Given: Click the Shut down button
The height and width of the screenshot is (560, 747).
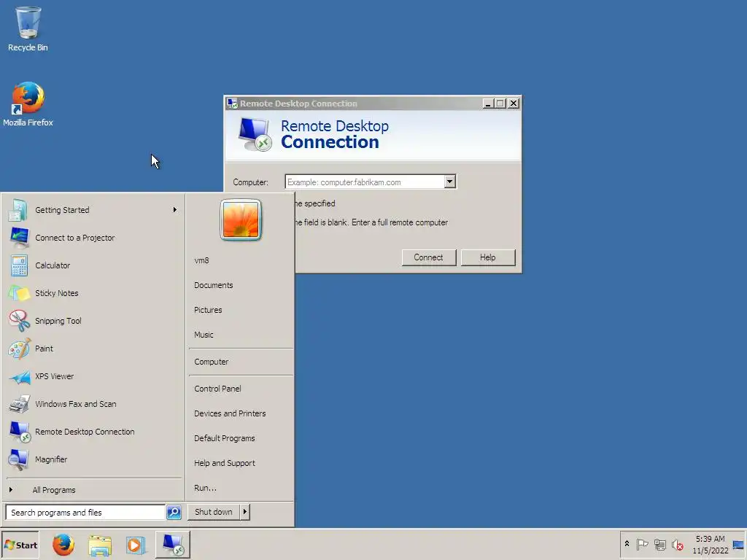Looking at the screenshot, I should point(214,512).
